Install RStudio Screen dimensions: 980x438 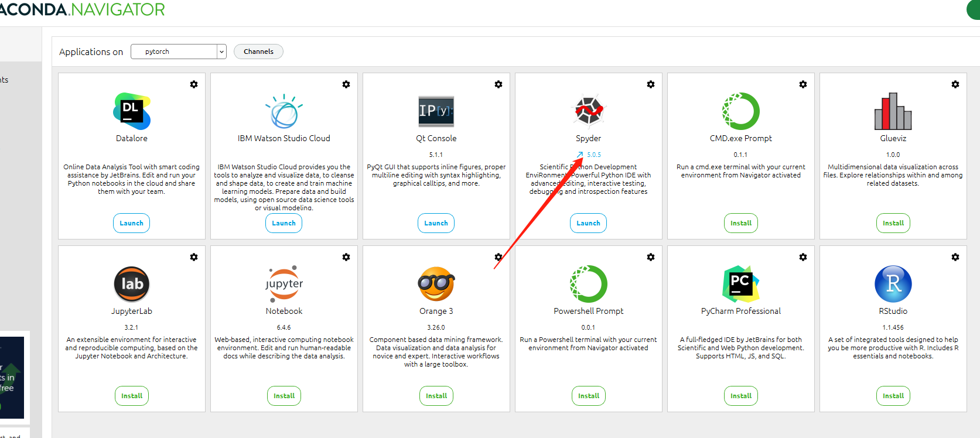point(893,396)
